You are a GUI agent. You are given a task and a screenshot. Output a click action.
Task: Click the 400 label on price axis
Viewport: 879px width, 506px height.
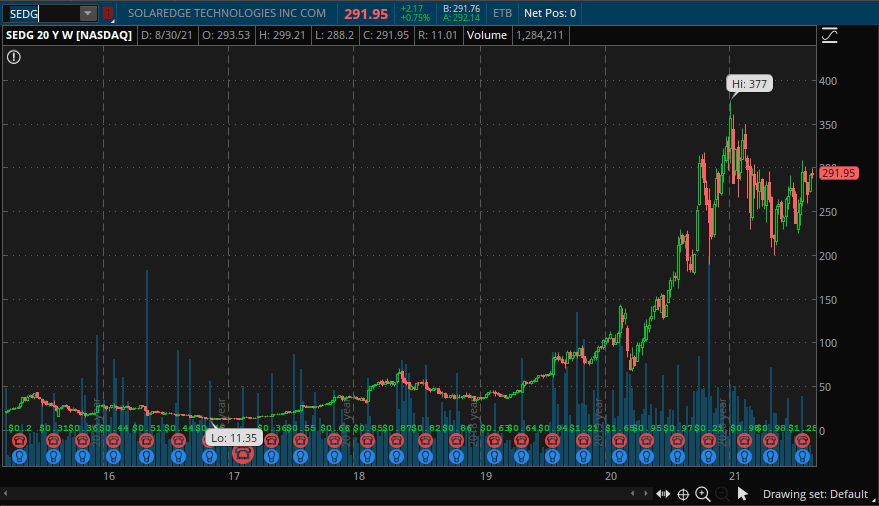[828, 81]
